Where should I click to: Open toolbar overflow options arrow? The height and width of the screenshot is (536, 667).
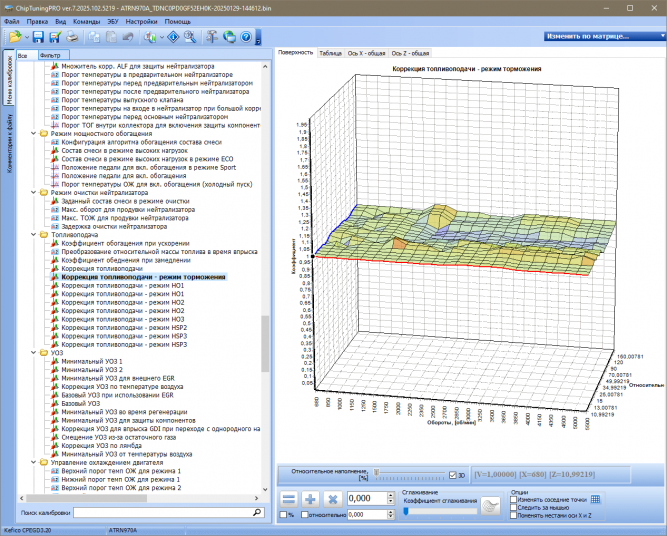tap(258, 42)
